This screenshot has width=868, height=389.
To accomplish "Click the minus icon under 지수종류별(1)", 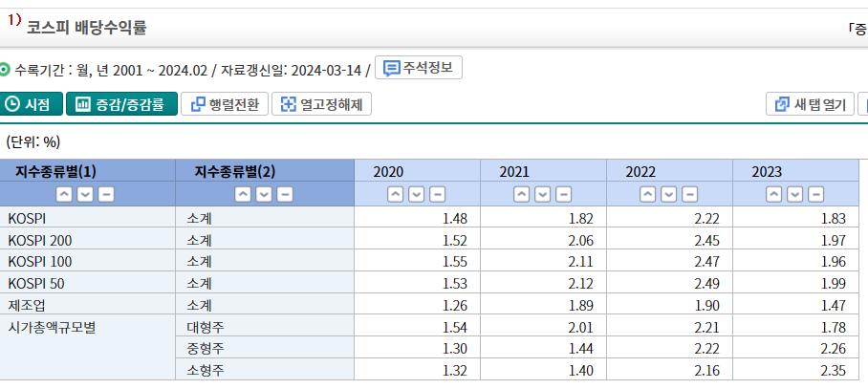I will (x=106, y=194).
